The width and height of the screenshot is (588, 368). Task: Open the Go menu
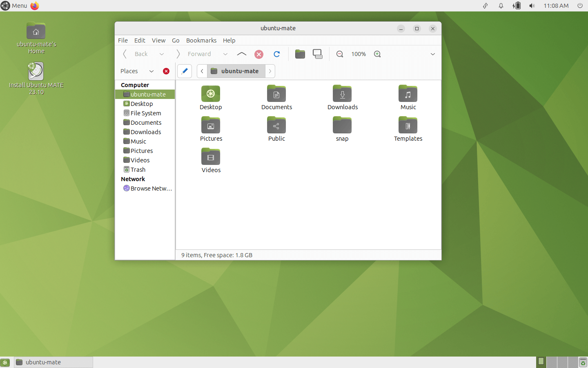pos(176,40)
